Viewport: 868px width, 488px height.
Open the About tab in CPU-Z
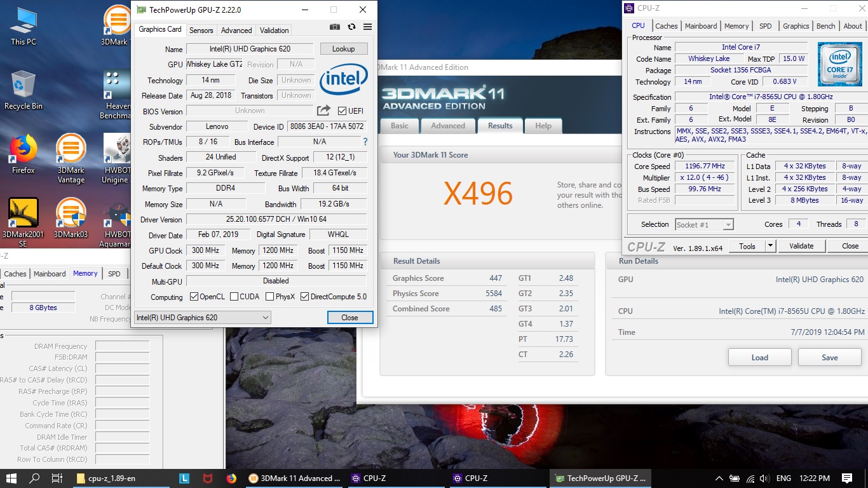click(x=853, y=26)
